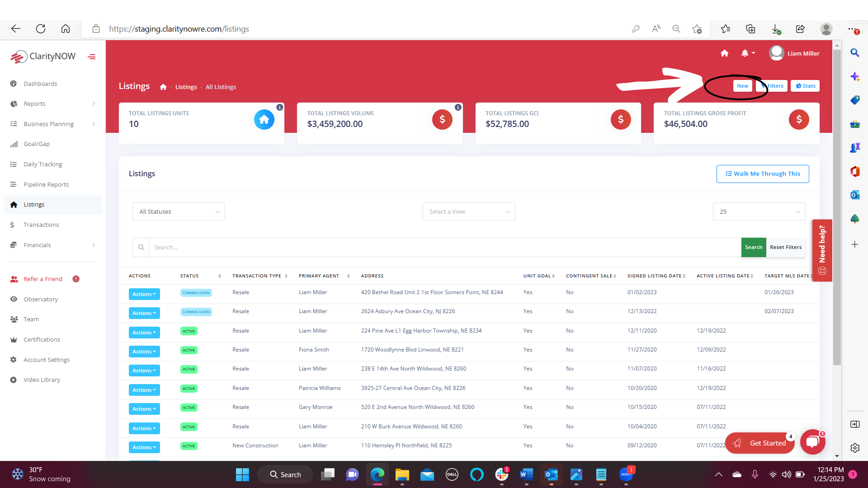The image size is (868, 488).
Task: Open Select a View dropdown
Action: pos(469,211)
